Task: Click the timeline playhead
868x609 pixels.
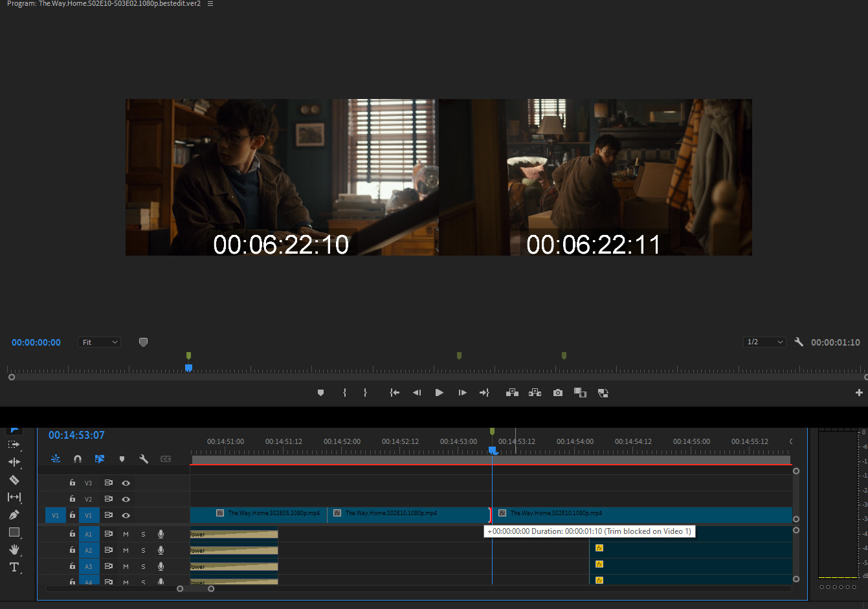Action: [x=492, y=450]
